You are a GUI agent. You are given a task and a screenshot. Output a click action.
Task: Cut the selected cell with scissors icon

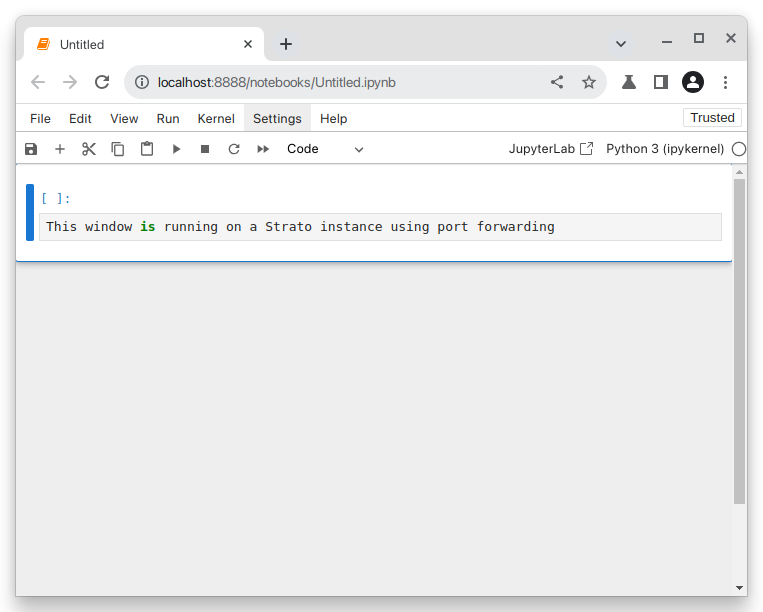click(89, 149)
